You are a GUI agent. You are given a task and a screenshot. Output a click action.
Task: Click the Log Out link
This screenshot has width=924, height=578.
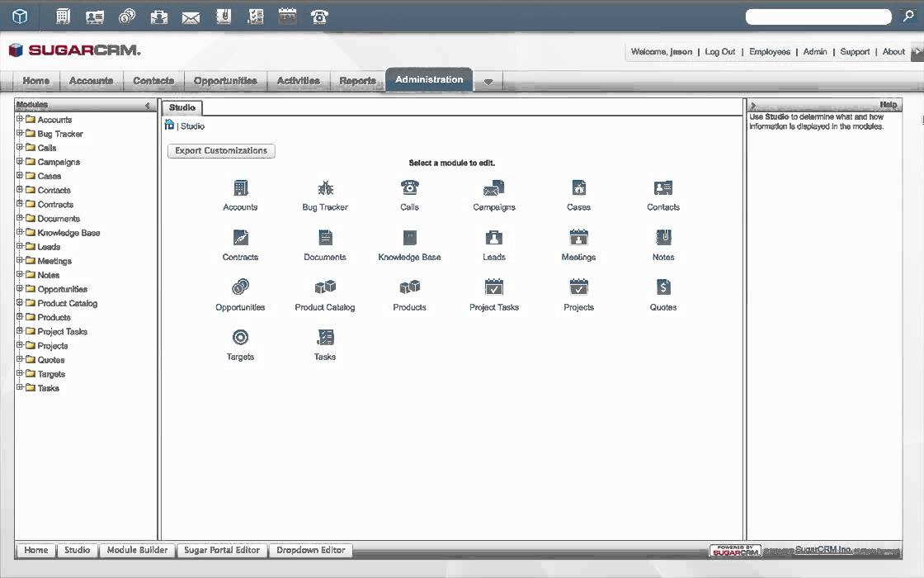click(720, 52)
